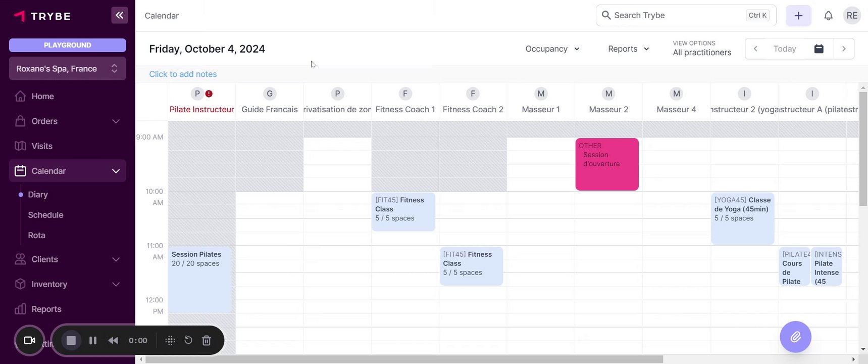Delete the recording with trash icon
This screenshot has width=868, height=364.
(x=207, y=340)
